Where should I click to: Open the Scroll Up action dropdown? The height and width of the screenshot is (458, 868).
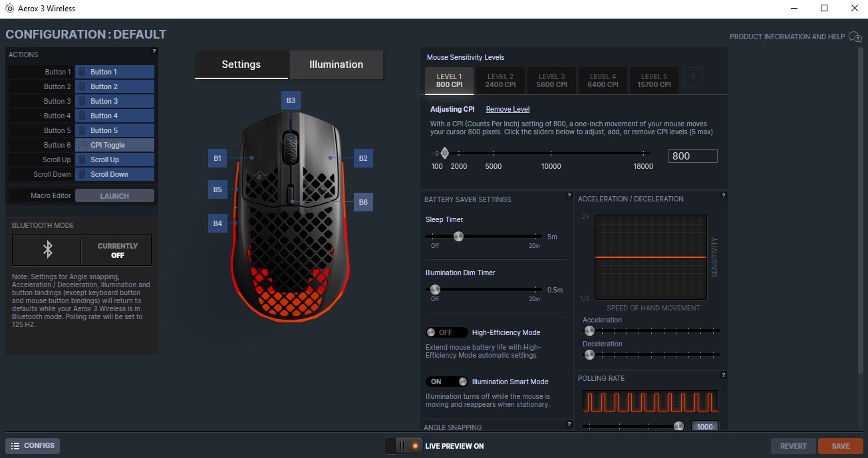click(114, 160)
